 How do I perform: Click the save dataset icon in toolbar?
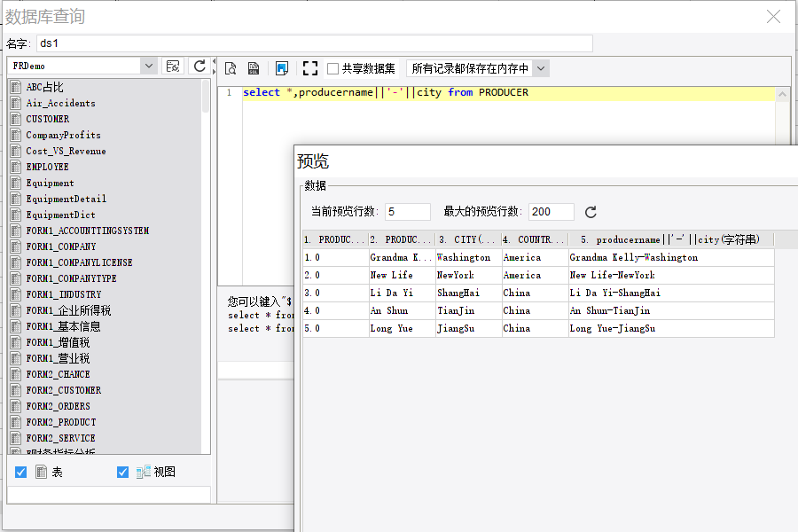254,68
